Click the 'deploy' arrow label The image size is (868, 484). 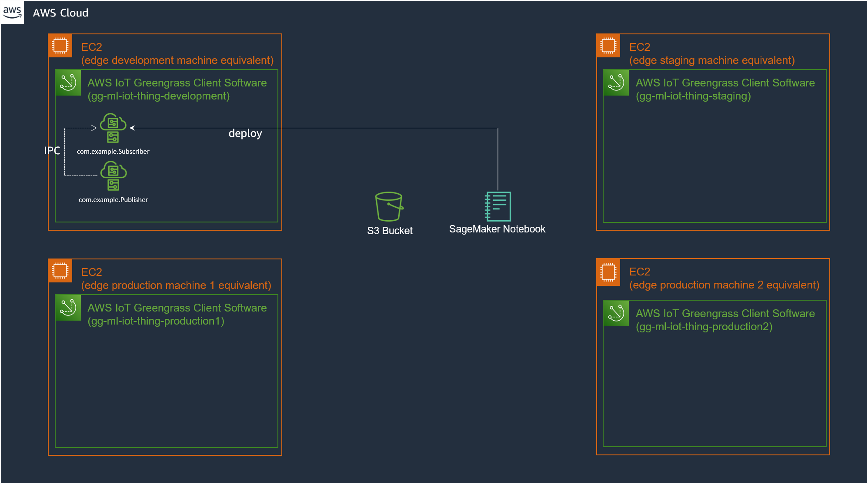coord(245,133)
